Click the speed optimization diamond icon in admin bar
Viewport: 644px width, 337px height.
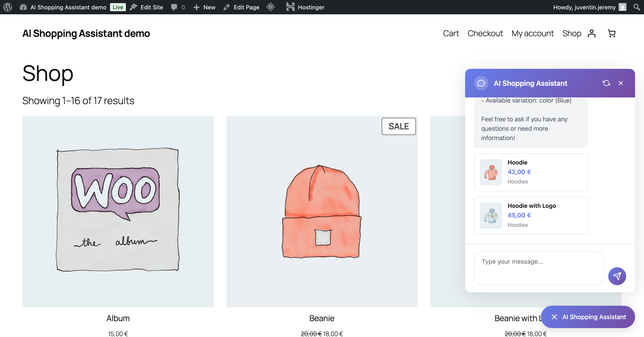click(x=271, y=7)
